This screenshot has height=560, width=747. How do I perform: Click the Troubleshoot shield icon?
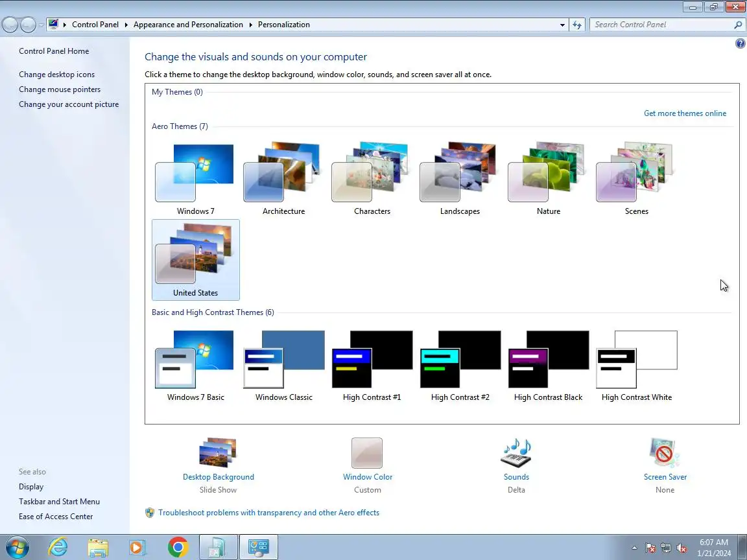click(x=150, y=513)
